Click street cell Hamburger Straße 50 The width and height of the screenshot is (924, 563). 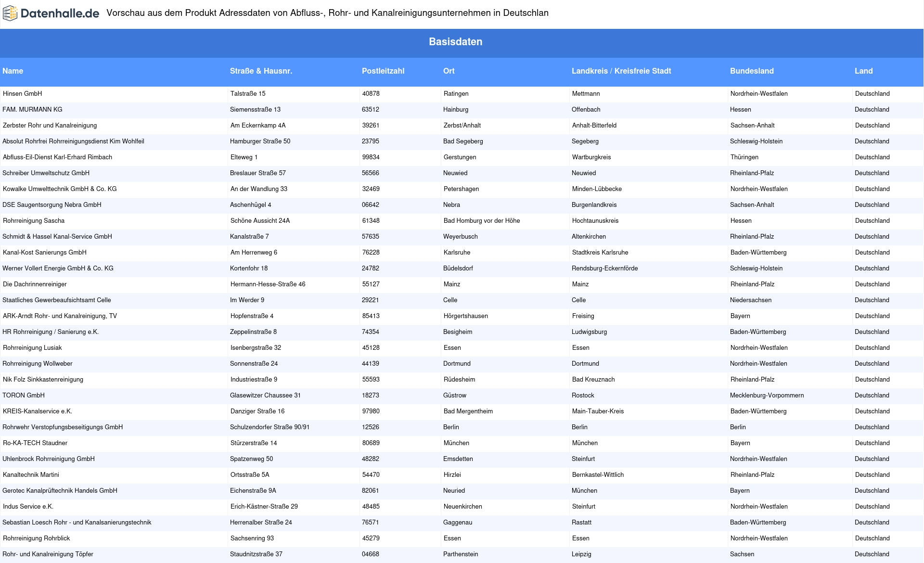tap(260, 141)
